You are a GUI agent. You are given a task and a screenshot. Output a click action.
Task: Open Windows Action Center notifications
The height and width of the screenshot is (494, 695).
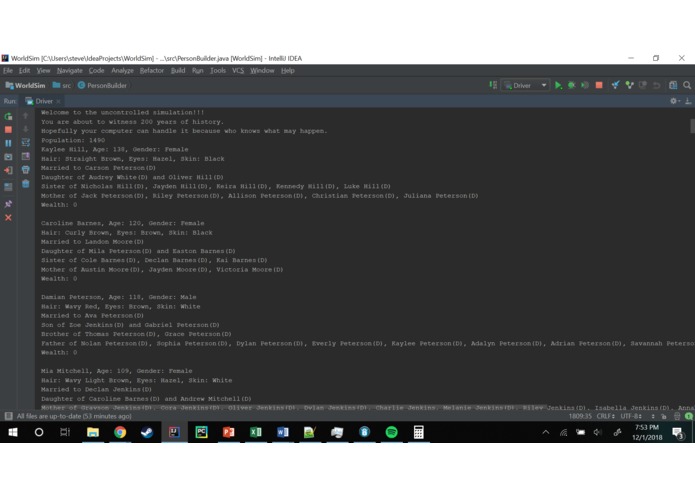[x=678, y=432]
